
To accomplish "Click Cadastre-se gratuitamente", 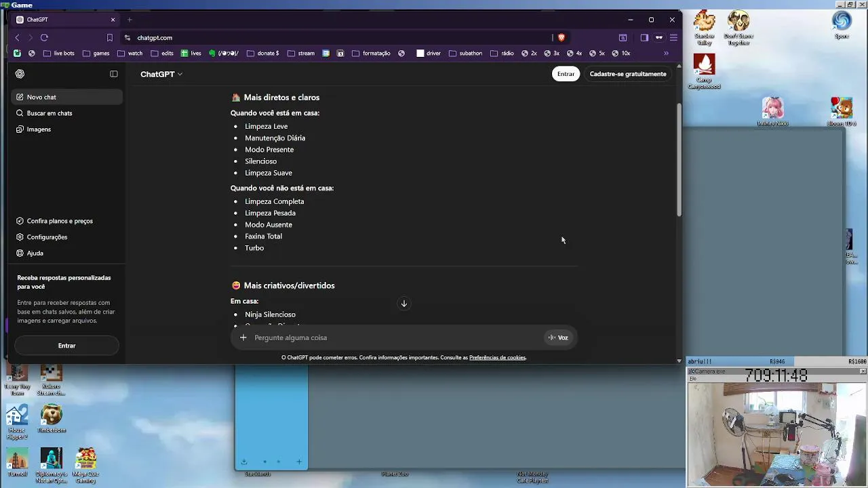I will (x=628, y=74).
